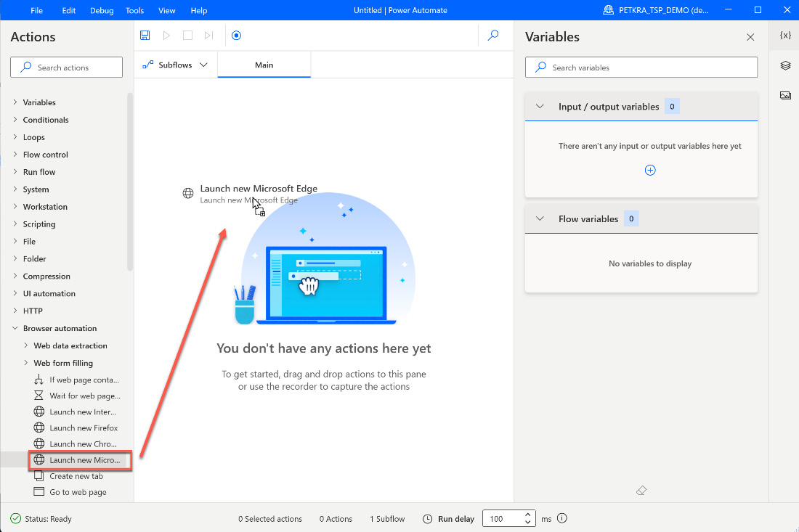Image resolution: width=799 pixels, height=532 pixels.
Task: Open the UI elements layers icon
Action: point(785,65)
